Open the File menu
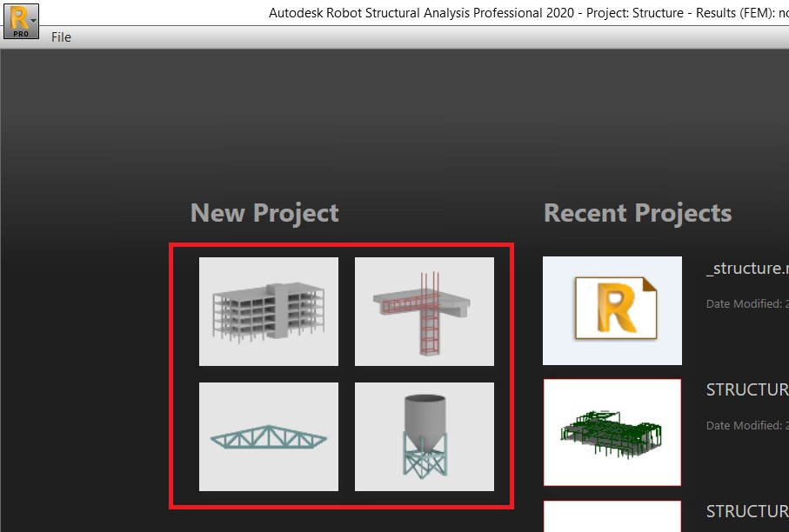 [x=61, y=37]
